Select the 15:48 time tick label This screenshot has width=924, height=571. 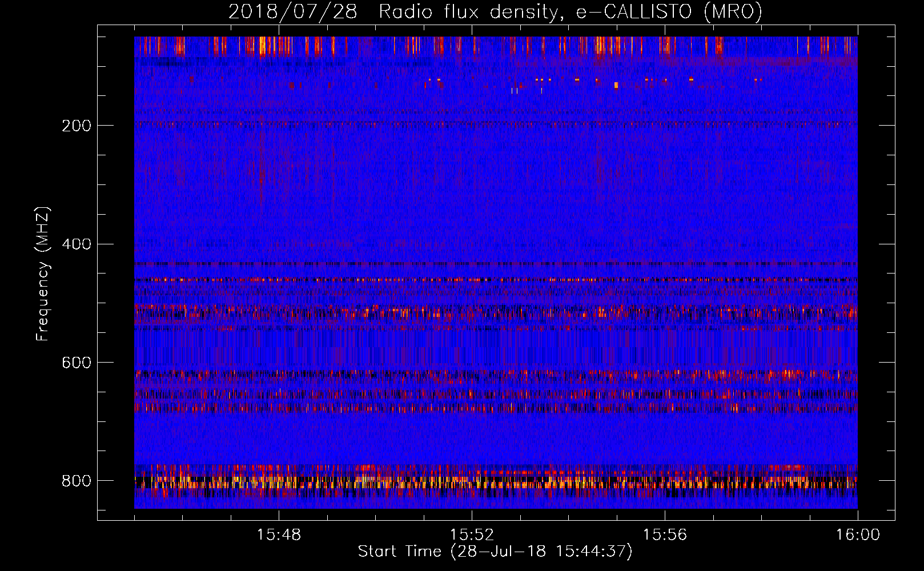click(x=279, y=535)
